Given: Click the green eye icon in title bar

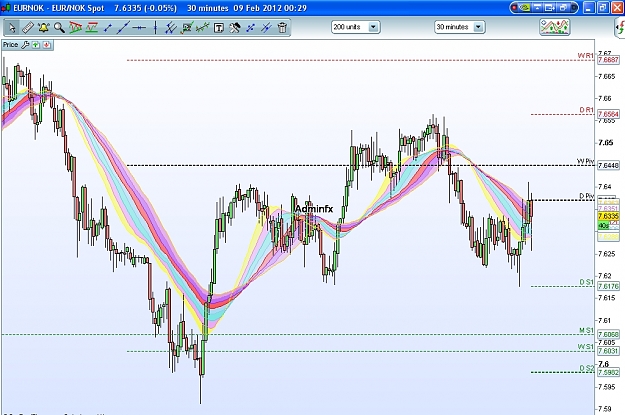Looking at the screenshot, I should (525, 8).
